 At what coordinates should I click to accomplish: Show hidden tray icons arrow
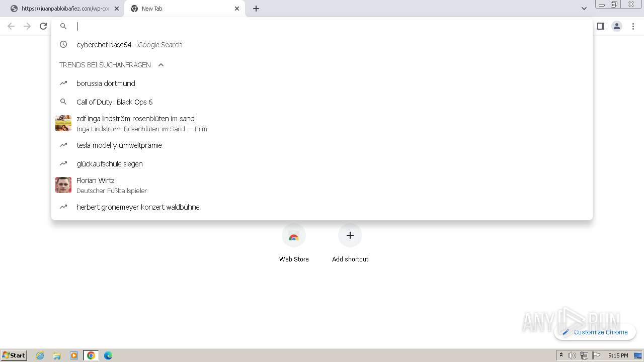click(x=561, y=355)
